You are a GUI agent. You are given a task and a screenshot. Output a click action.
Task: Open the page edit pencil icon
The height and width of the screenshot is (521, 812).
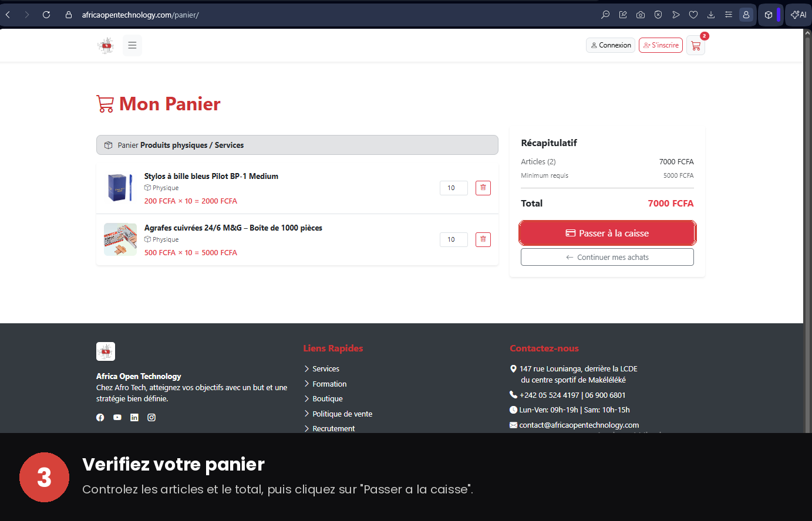[x=623, y=15]
